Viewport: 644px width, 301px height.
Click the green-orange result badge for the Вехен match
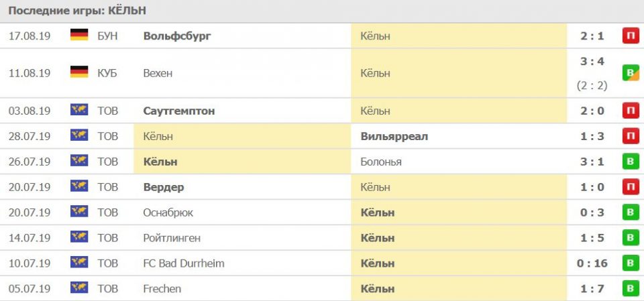630,73
